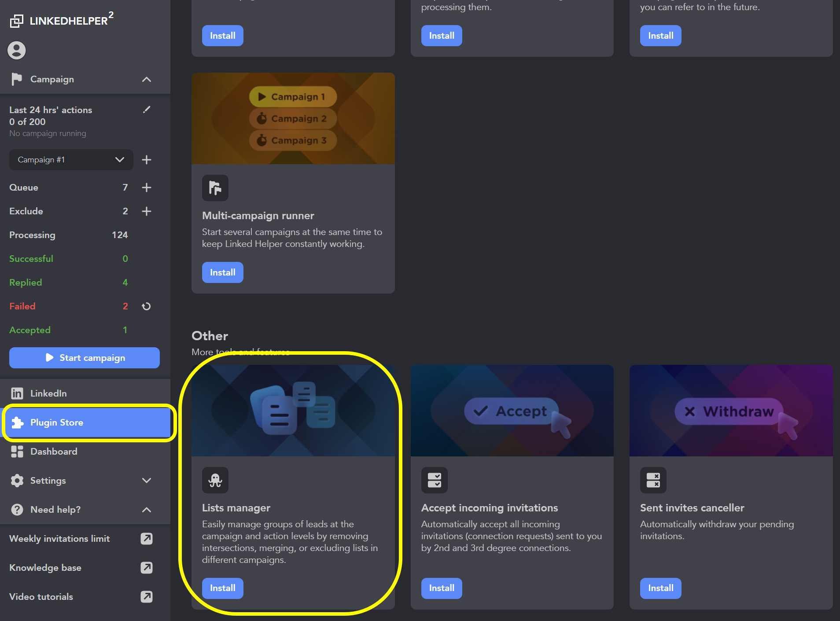Collapse the Need help section chevron
Screen dimensions: 840x621
tap(147, 510)
